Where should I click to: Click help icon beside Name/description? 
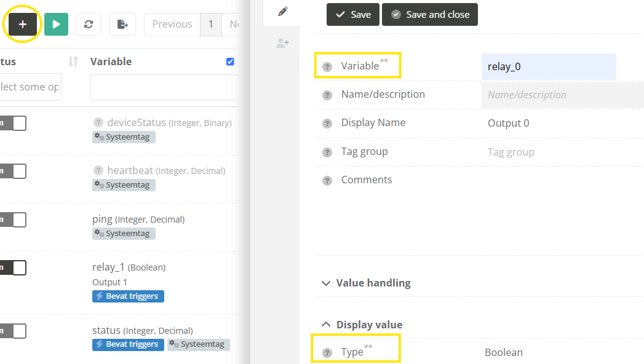click(327, 95)
